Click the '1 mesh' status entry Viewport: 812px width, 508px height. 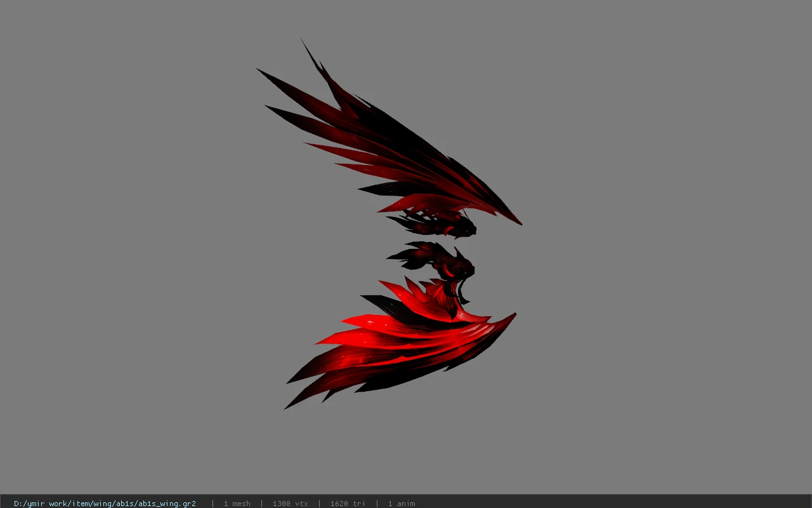(237, 504)
